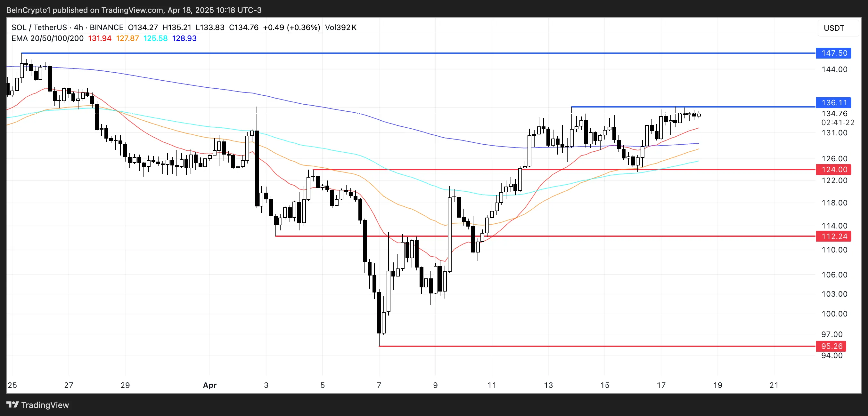The height and width of the screenshot is (416, 868).
Task: Click the TradingView logo icon
Action: (12, 404)
